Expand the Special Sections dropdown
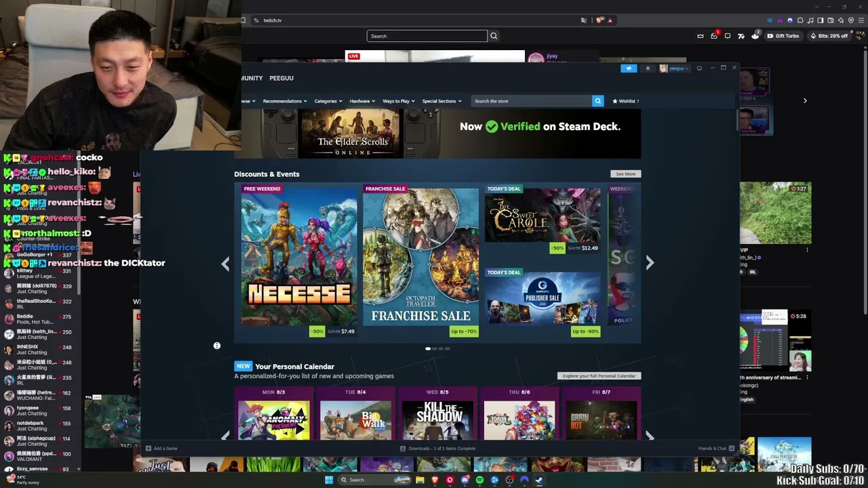The image size is (868, 488). (x=441, y=101)
